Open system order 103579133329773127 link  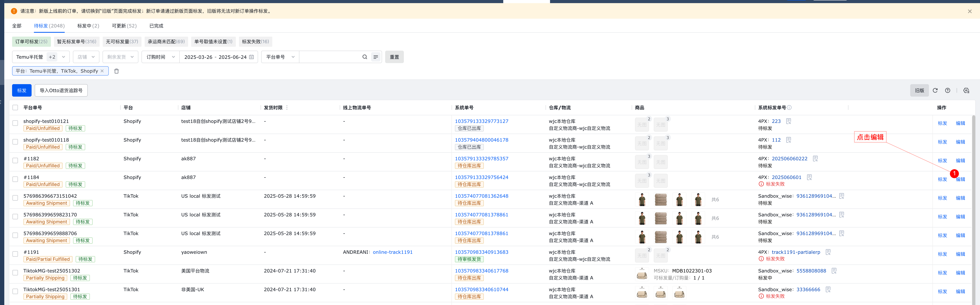pyautogui.click(x=481, y=121)
